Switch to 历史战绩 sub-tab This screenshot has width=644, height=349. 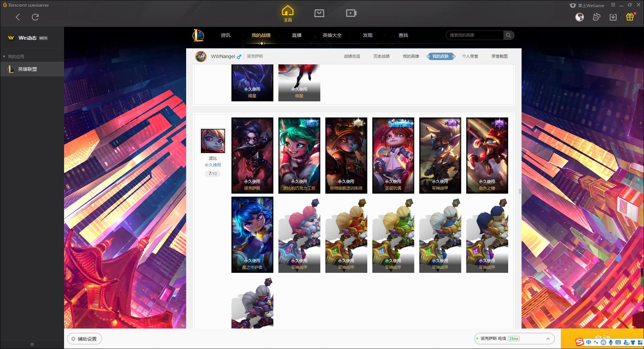[x=381, y=56]
